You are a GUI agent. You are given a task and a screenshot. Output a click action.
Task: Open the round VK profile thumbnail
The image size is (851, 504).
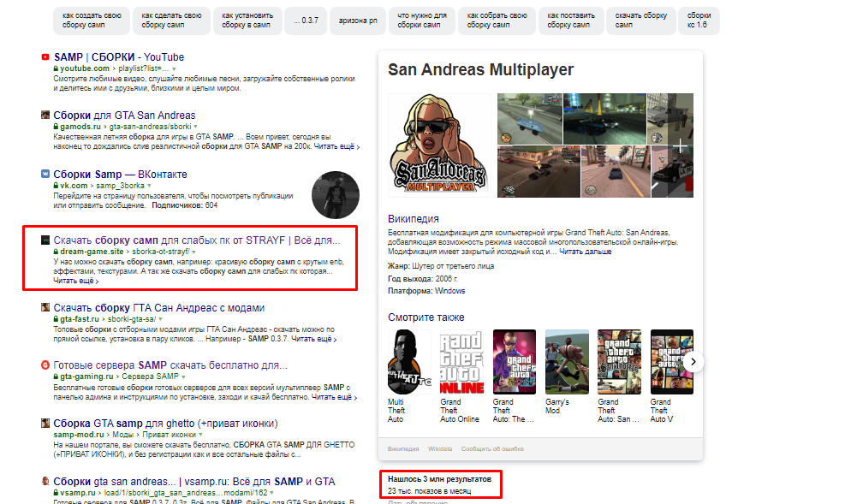tap(336, 195)
